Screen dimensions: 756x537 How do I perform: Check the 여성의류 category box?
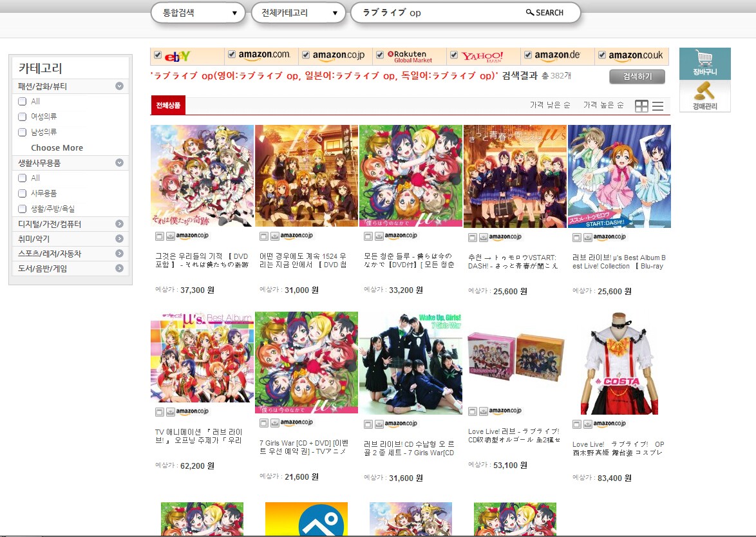pos(22,117)
